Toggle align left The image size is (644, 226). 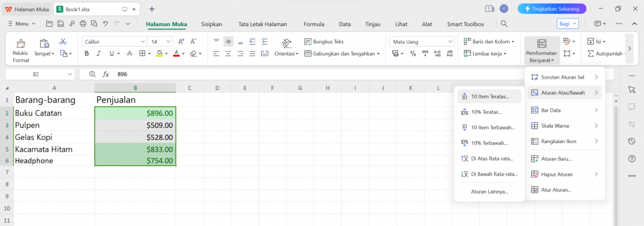[x=216, y=53]
